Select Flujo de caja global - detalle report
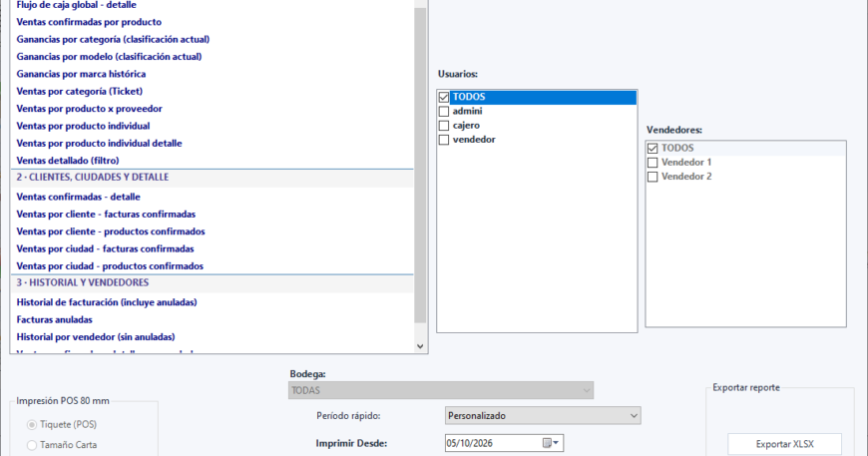Viewport: 868px width, 456px height. (77, 5)
